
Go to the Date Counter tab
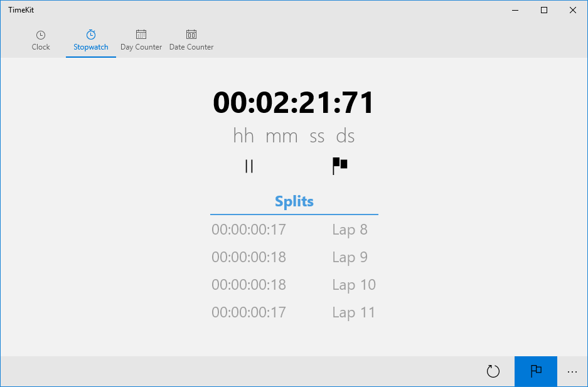(191, 41)
